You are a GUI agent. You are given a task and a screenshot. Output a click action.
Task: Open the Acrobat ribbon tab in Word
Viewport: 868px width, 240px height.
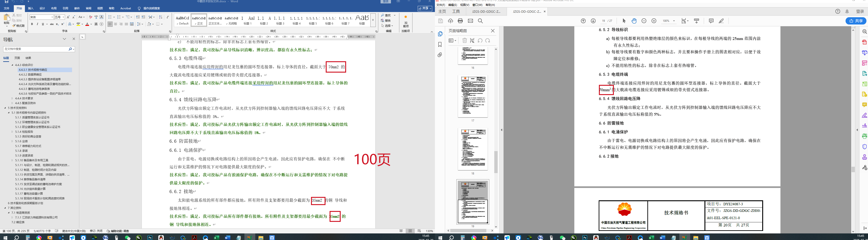pyautogui.click(x=126, y=8)
